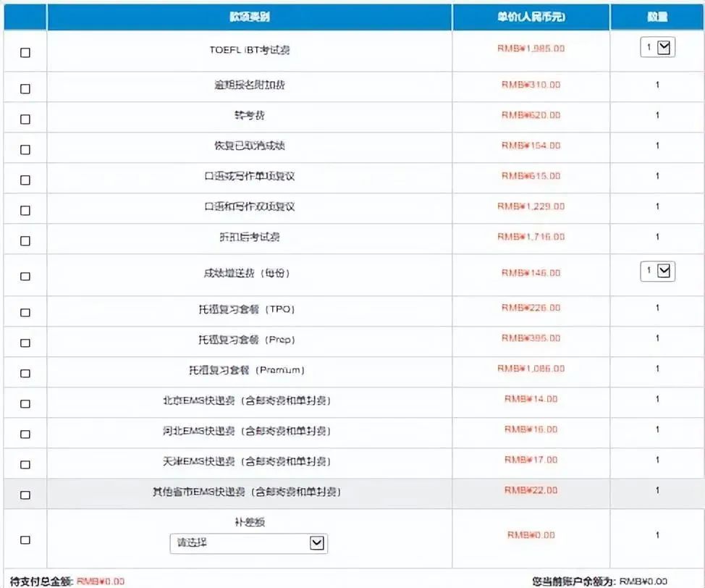Screen dimensions: 705x588
Task: Click the 北京EMS快递费 label
Action: [x=247, y=400]
